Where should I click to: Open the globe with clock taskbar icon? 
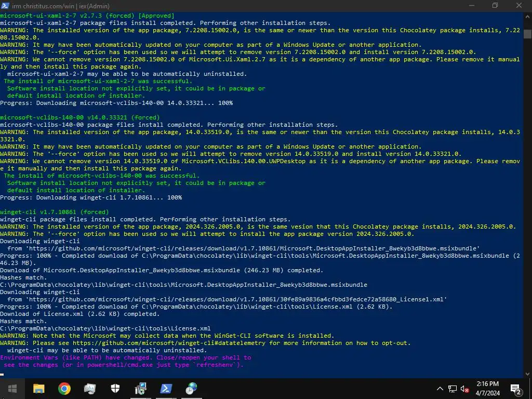coord(191,389)
